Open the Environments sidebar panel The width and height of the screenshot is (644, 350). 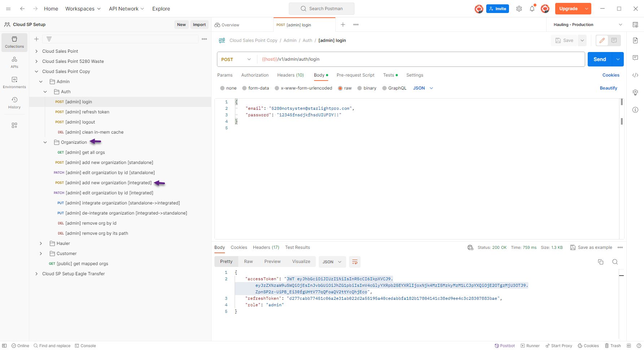coord(14,83)
